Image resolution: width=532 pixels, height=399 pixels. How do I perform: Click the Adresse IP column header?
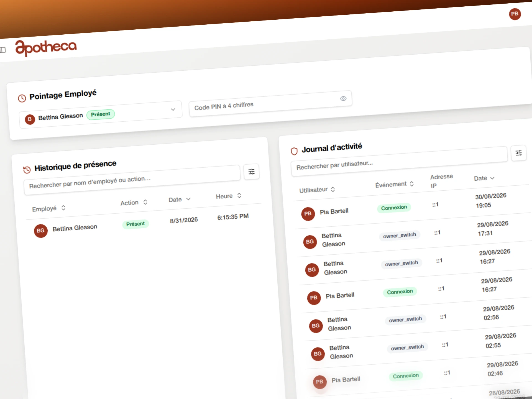(442, 181)
